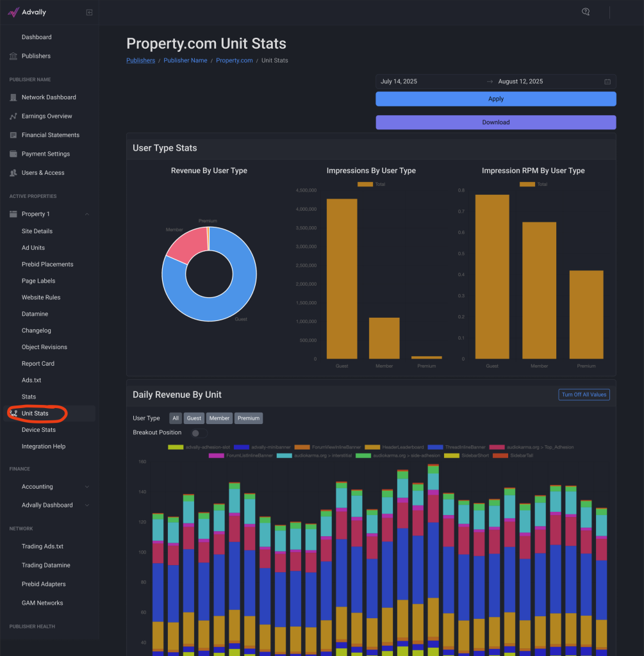The image size is (644, 656).
Task: Click Turn Off All Values button
Action: click(x=584, y=395)
